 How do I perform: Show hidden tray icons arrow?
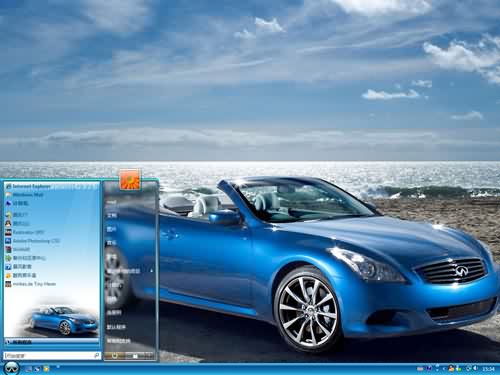pyautogui.click(x=444, y=369)
